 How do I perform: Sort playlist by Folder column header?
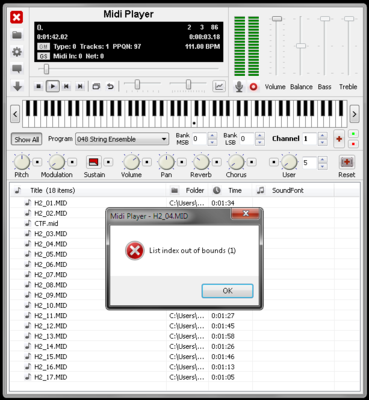click(x=188, y=190)
